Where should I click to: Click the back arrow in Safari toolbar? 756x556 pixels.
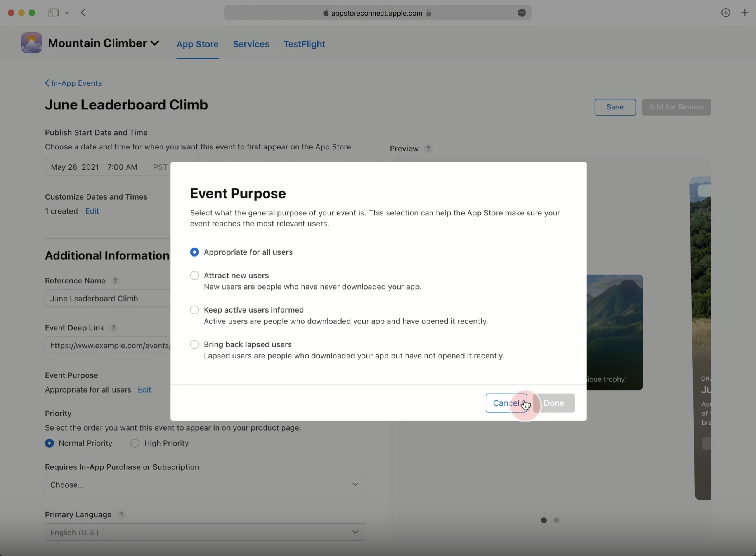83,12
